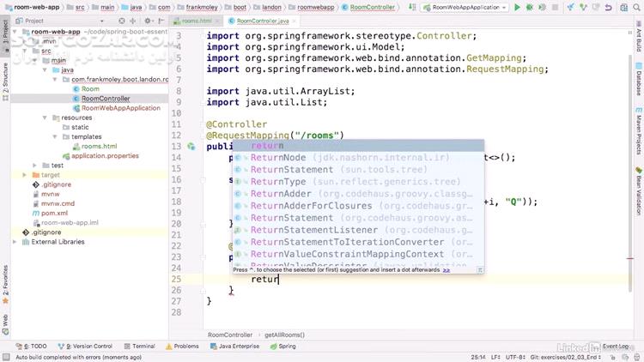
Task: Open the 9: Version Control tab
Action: (85, 347)
